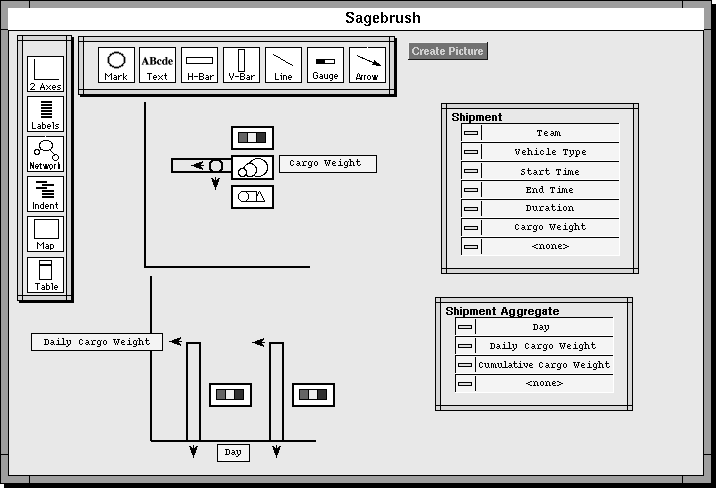Select the Arrow tool
717x488 pixels.
(367, 65)
